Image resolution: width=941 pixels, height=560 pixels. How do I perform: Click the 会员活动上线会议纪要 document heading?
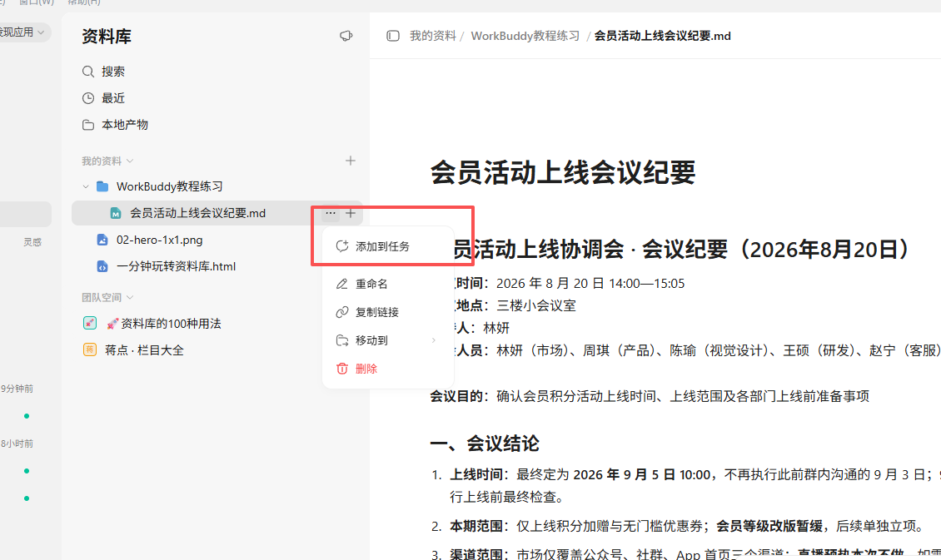click(x=563, y=173)
